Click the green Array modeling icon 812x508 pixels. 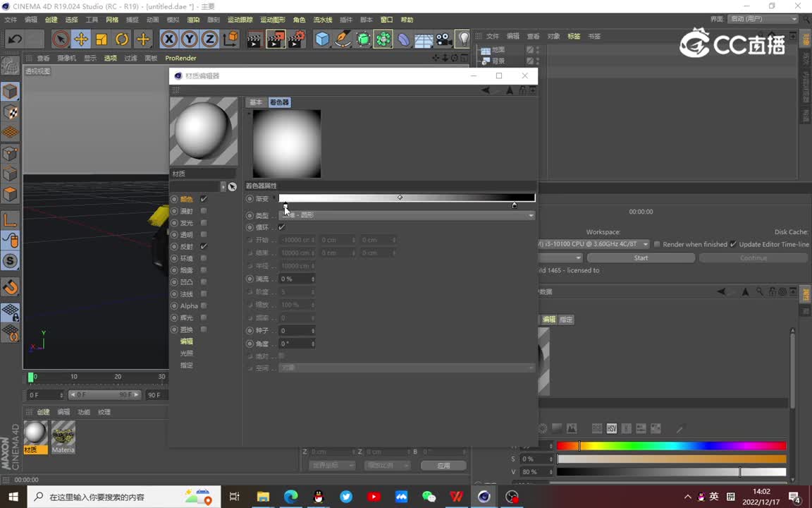click(x=383, y=40)
